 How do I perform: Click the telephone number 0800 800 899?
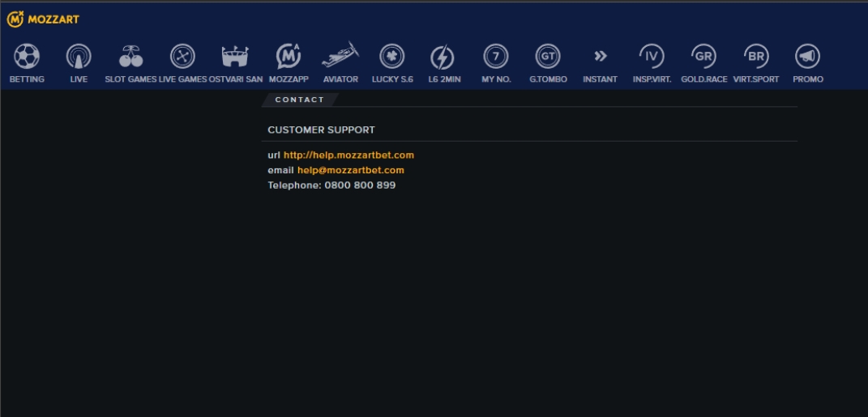pos(360,185)
